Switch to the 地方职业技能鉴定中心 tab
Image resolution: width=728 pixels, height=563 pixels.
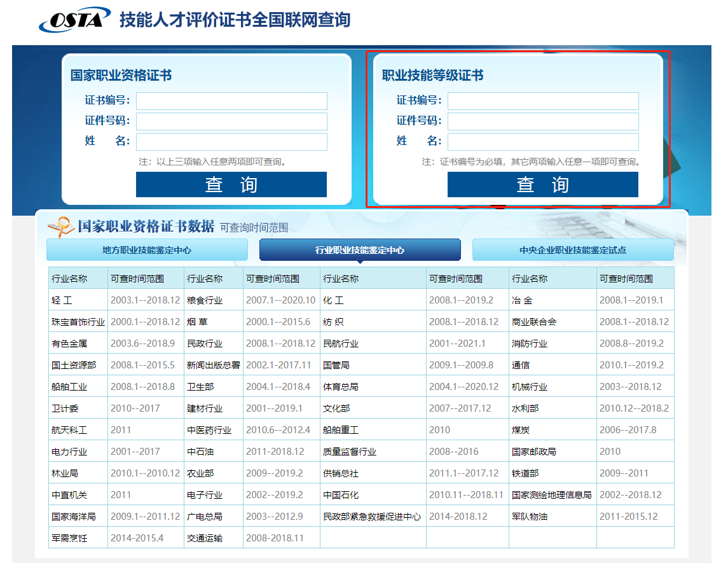[x=146, y=249]
